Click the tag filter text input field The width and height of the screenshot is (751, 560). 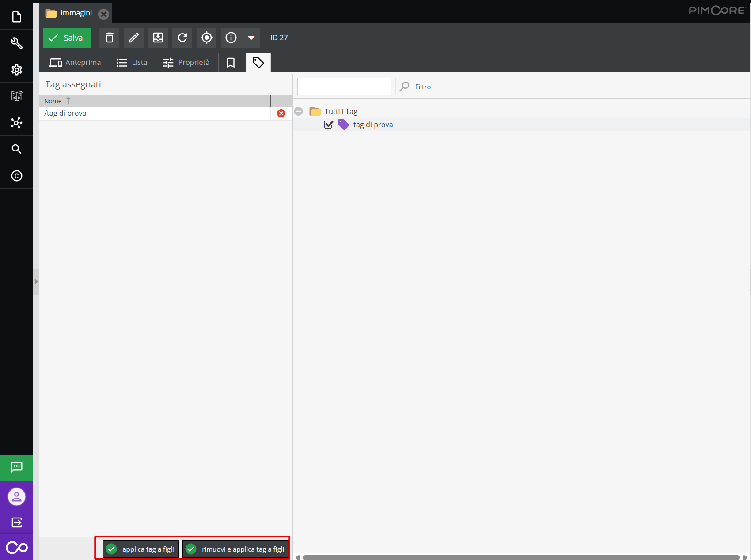coord(344,87)
